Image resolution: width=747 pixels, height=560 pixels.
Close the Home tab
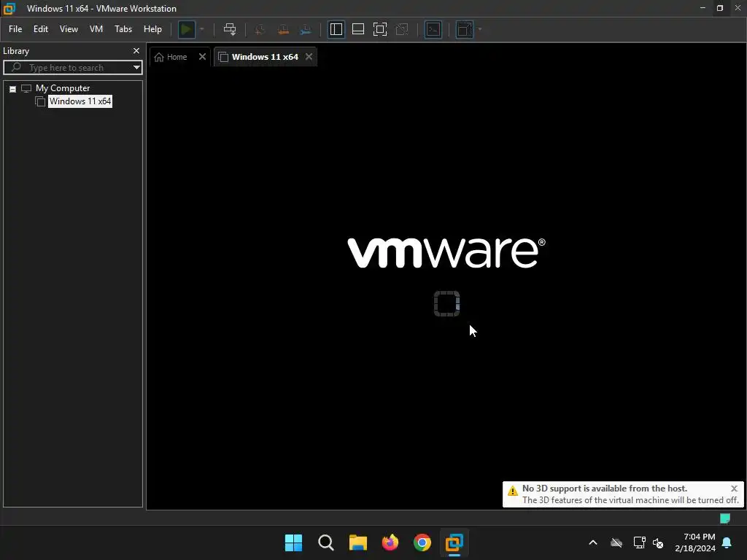pos(202,57)
